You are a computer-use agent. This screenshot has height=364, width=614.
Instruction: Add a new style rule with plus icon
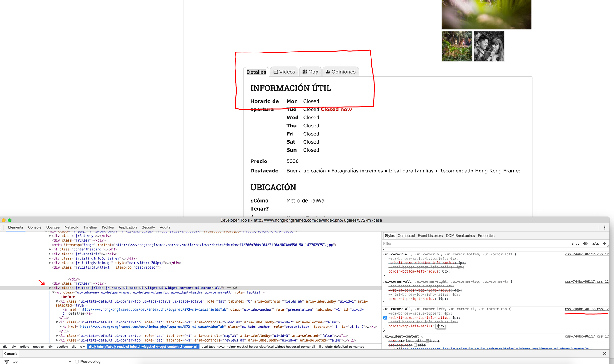[x=604, y=244]
